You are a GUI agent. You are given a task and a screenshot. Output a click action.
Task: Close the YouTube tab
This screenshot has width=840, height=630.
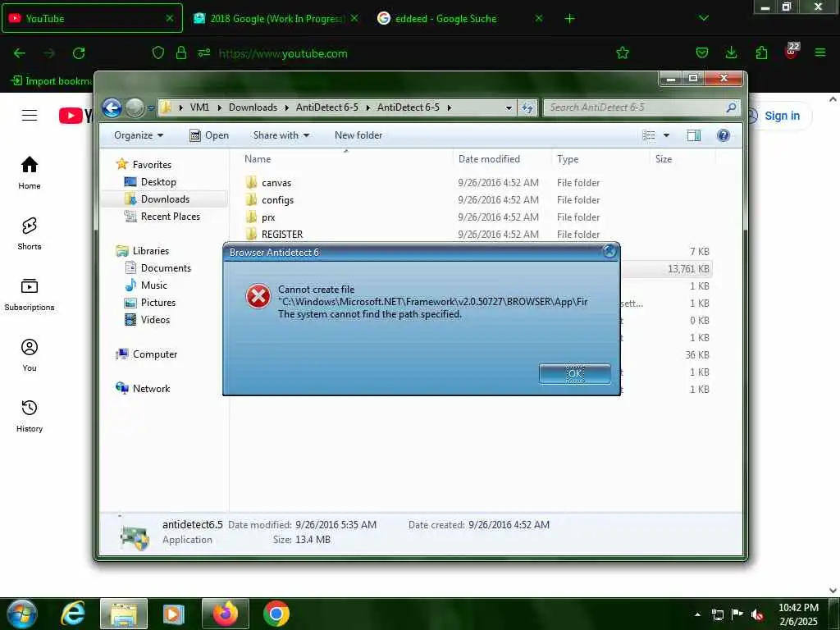[169, 18]
